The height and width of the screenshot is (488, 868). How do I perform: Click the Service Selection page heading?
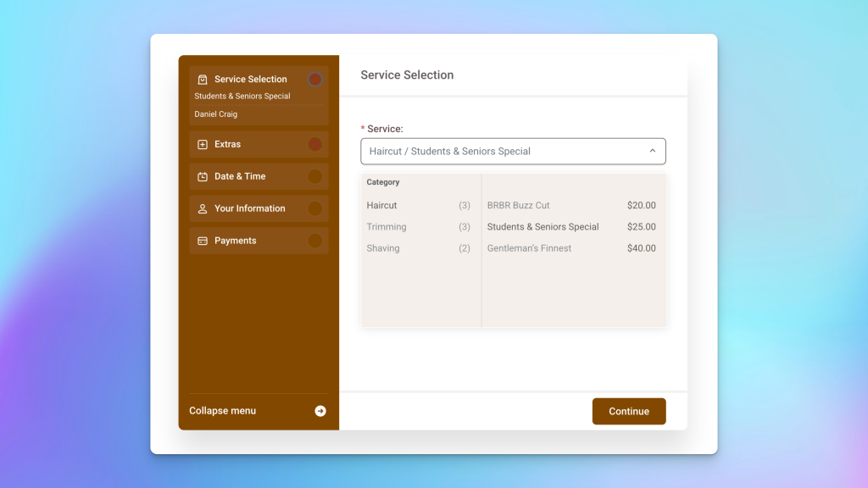407,75
